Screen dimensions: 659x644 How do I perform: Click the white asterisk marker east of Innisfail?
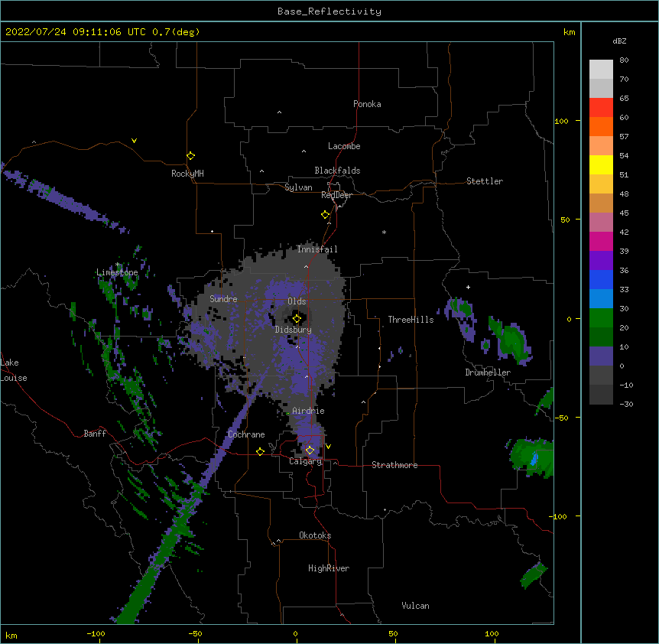pyautogui.click(x=384, y=233)
